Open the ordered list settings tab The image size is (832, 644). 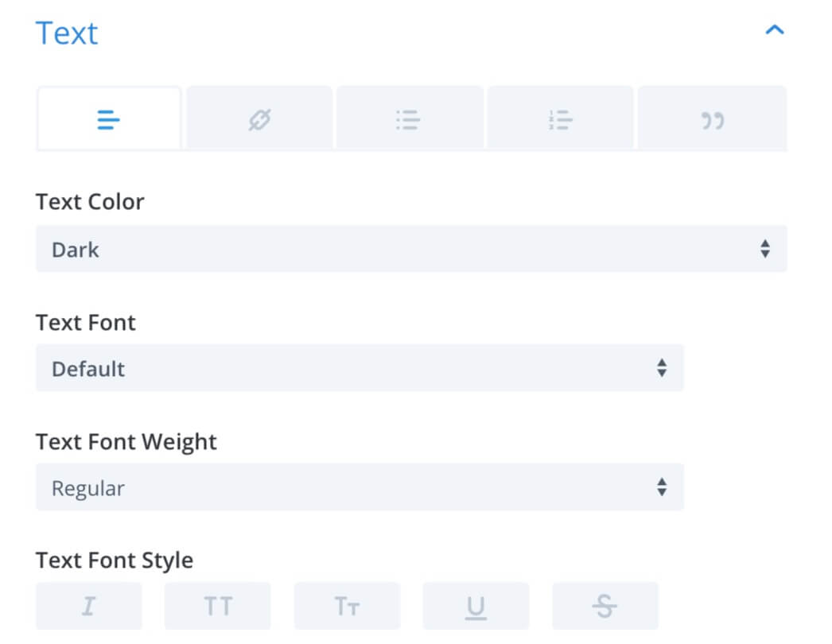(x=560, y=118)
